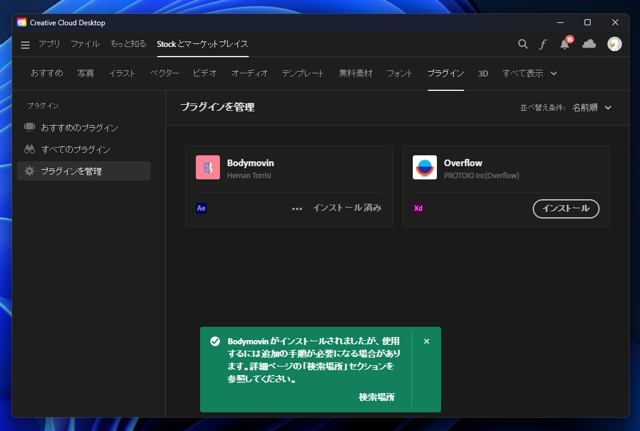The width and height of the screenshot is (640, 431).
Task: Click the Bodymovin plugin icon
Action: coord(208,167)
